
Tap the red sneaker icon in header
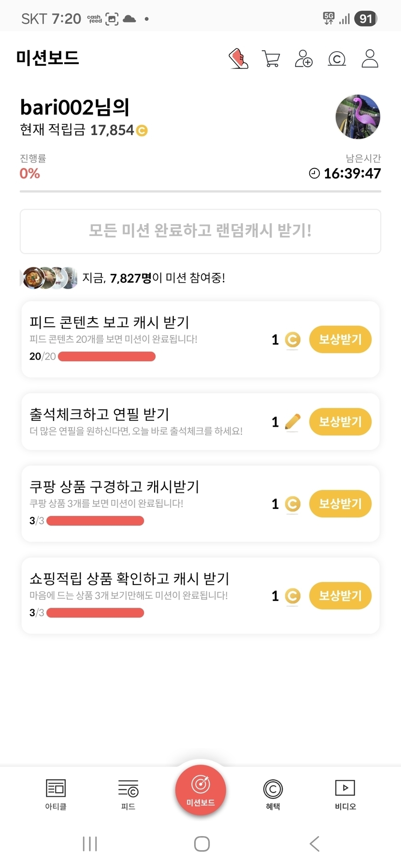coord(239,59)
